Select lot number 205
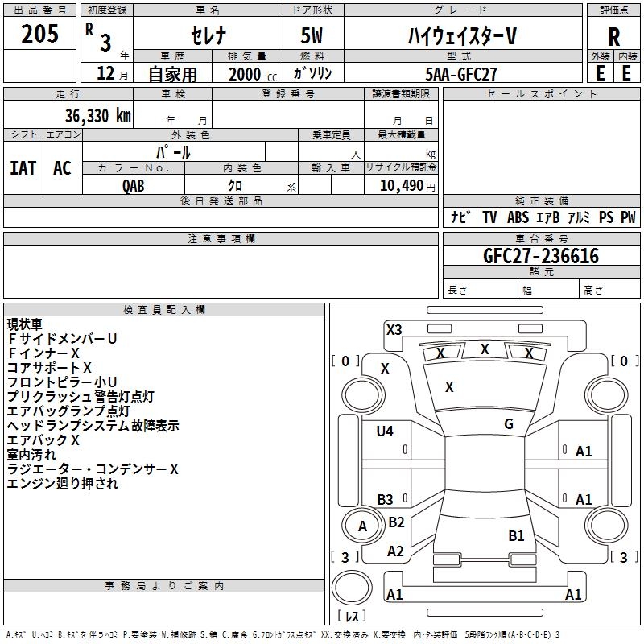 39,34
